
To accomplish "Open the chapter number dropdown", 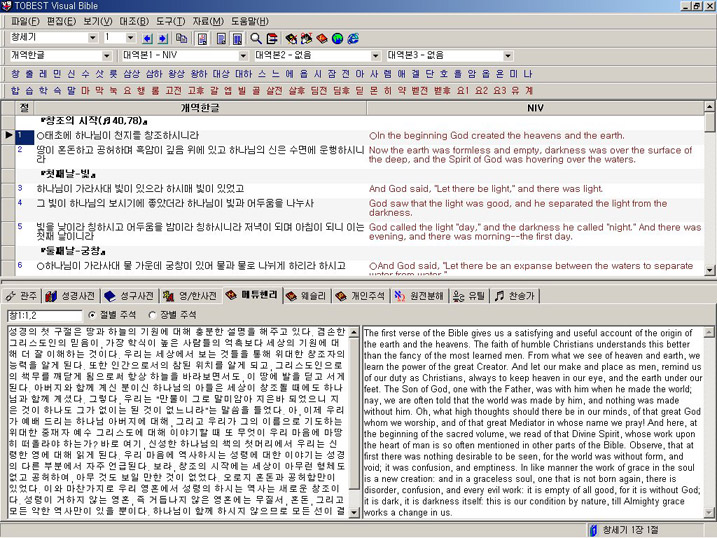I will [130, 38].
